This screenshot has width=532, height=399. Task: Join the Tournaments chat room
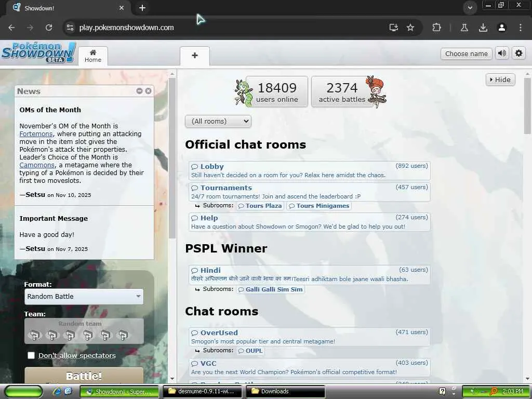(310, 192)
